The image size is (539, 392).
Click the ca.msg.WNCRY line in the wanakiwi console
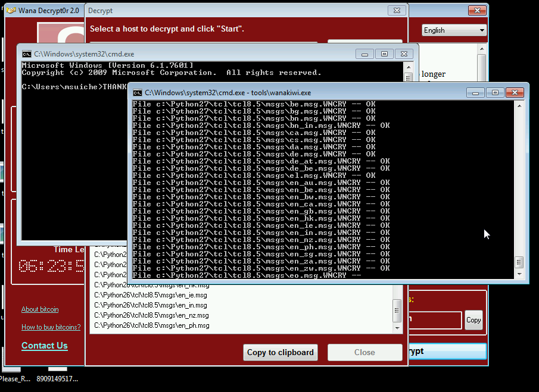254,133
